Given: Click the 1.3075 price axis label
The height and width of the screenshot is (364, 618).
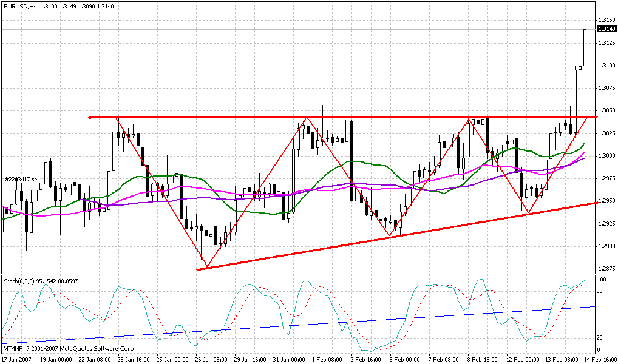Looking at the screenshot, I should (x=607, y=88).
